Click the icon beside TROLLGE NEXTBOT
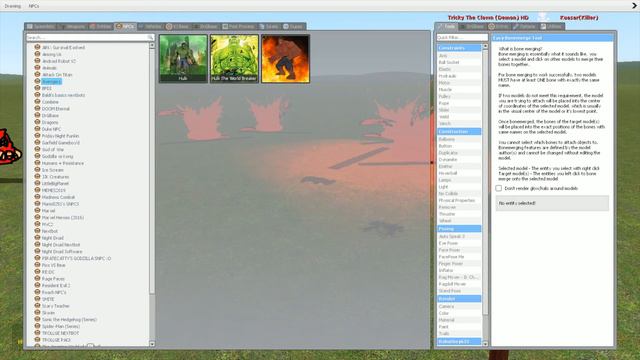Image resolution: width=640 pixels, height=360 pixels. 38,333
